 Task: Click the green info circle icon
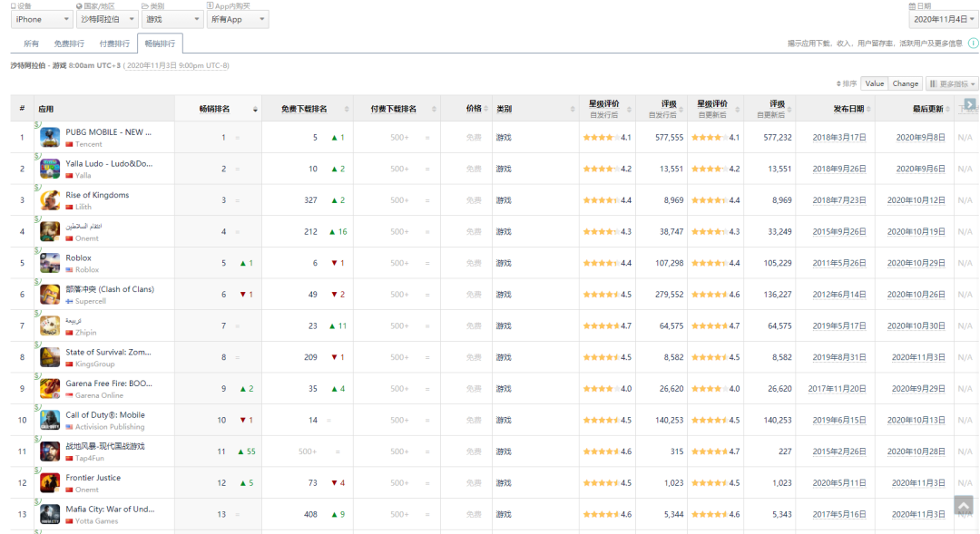(x=973, y=44)
